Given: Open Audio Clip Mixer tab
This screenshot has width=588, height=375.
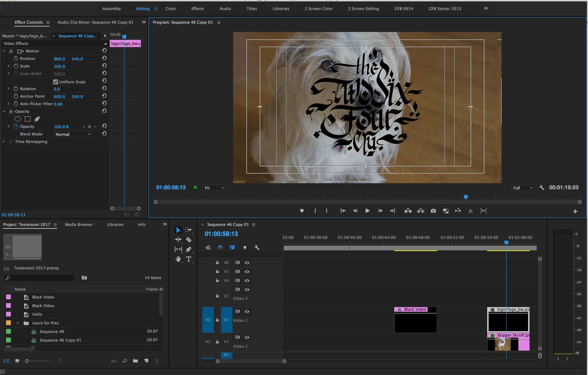Looking at the screenshot, I should pos(95,22).
